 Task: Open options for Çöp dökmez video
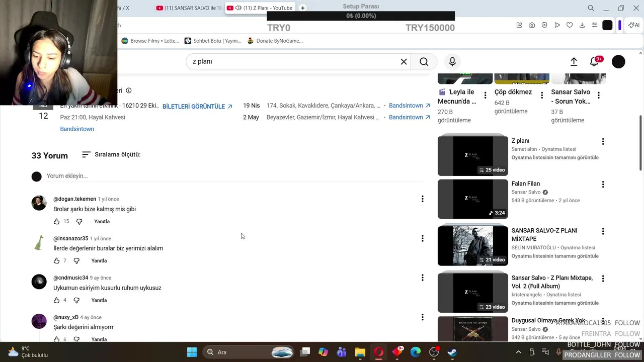pyautogui.click(x=542, y=95)
